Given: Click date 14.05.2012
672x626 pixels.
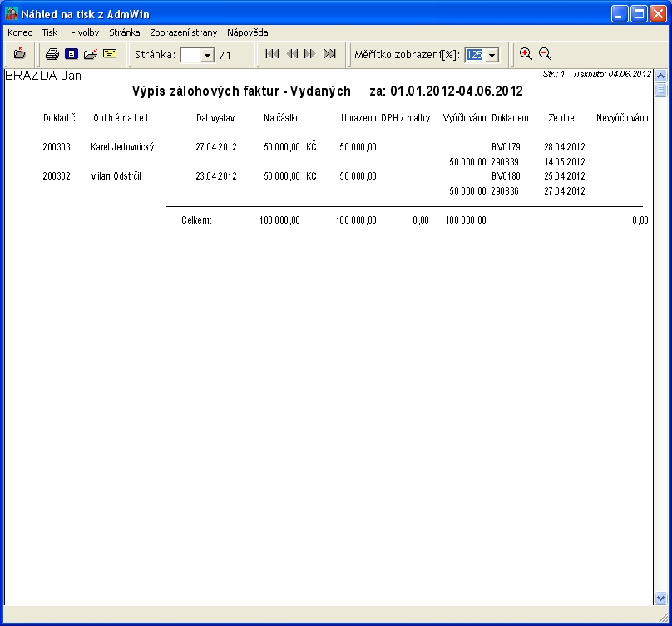Looking at the screenshot, I should [x=565, y=162].
